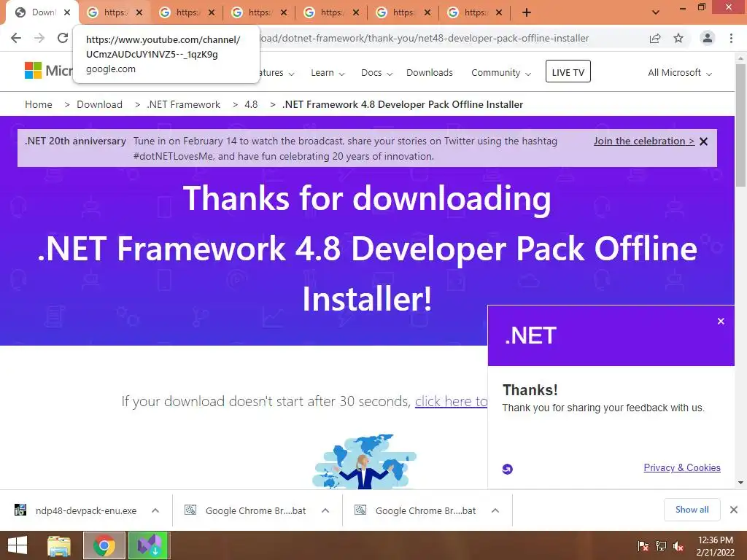Close the last browser tab
The height and width of the screenshot is (560, 747).
499,12
